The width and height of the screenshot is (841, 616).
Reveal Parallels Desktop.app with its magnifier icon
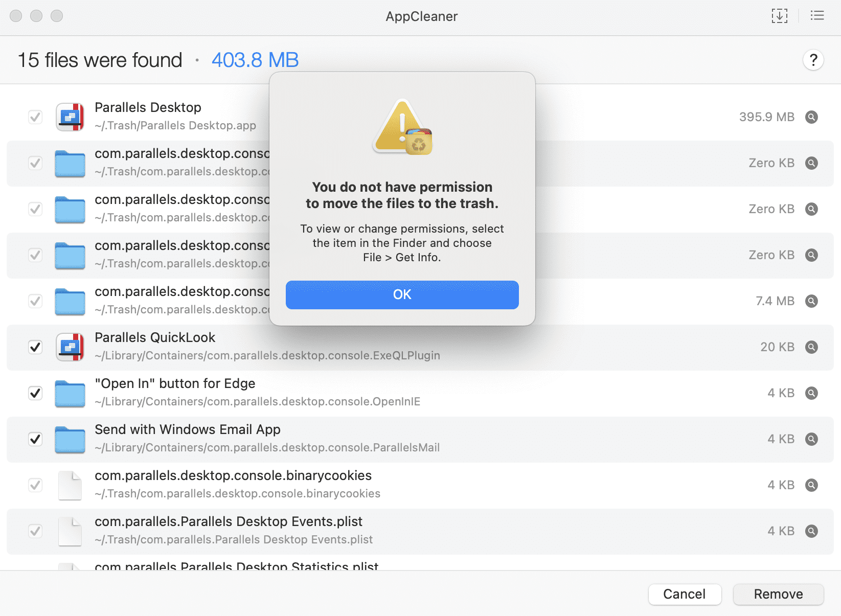click(811, 117)
